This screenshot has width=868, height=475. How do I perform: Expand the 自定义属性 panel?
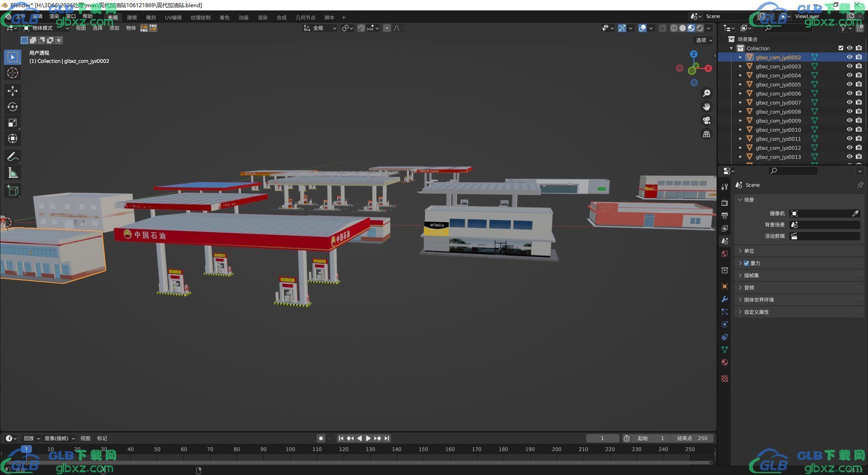click(799, 312)
